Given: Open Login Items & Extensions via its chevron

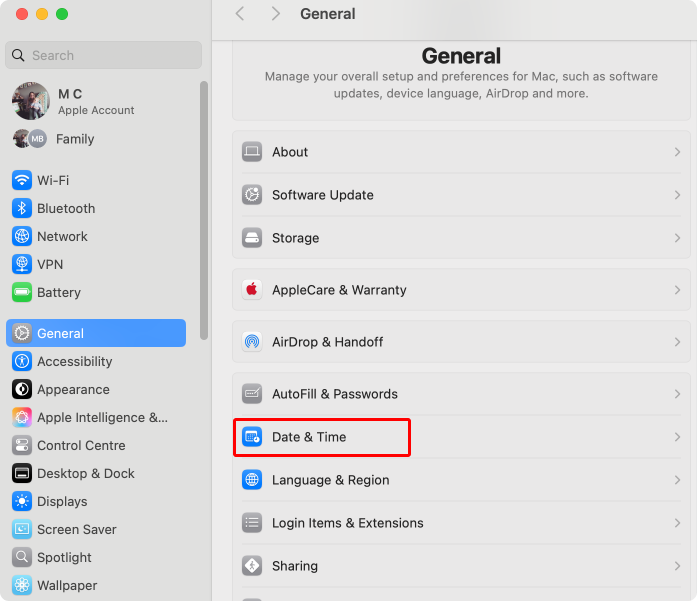Looking at the screenshot, I should point(677,523).
